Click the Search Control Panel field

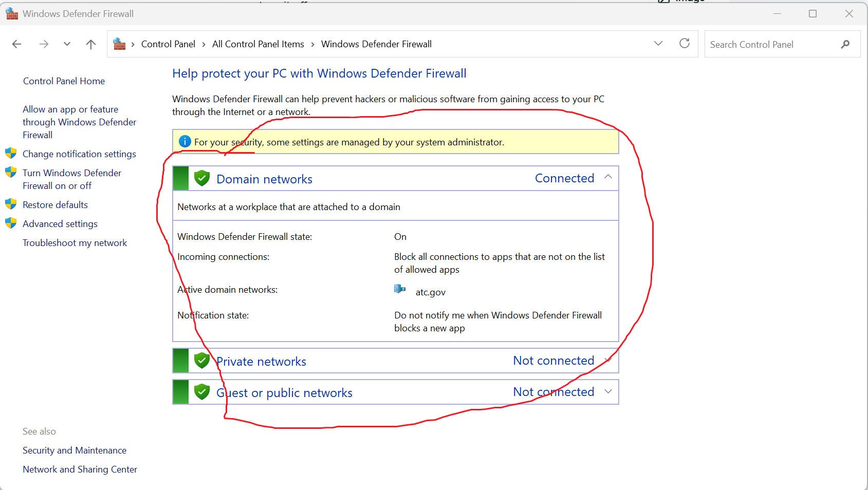(x=782, y=44)
